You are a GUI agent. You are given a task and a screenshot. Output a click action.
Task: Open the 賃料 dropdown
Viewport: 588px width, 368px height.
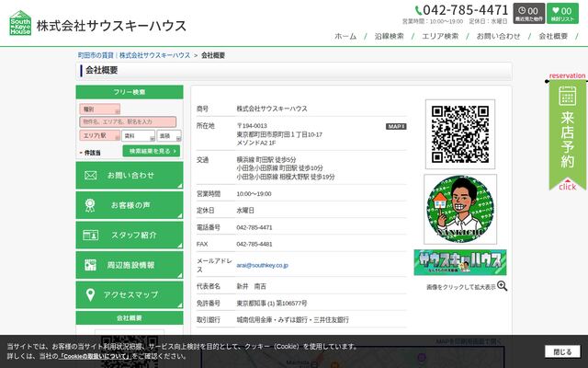[x=138, y=135]
